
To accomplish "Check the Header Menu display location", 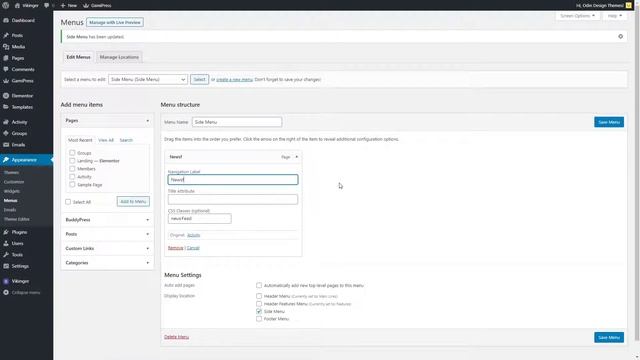I will pyautogui.click(x=259, y=296).
